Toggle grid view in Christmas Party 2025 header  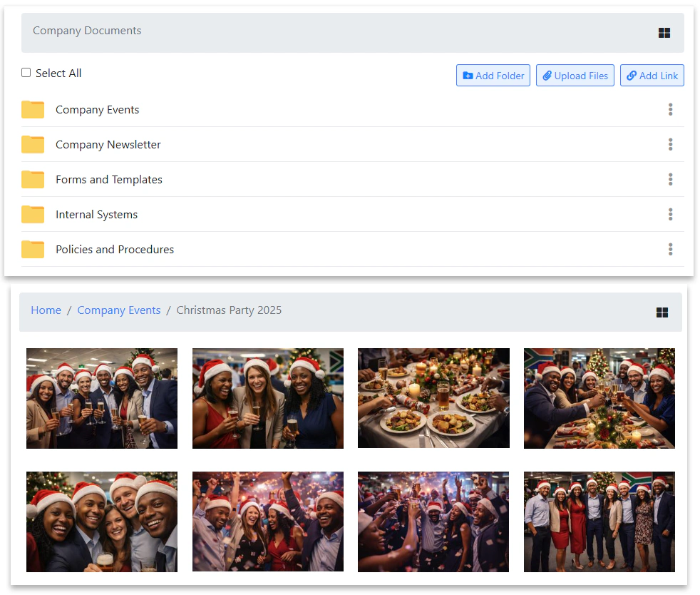click(x=662, y=312)
